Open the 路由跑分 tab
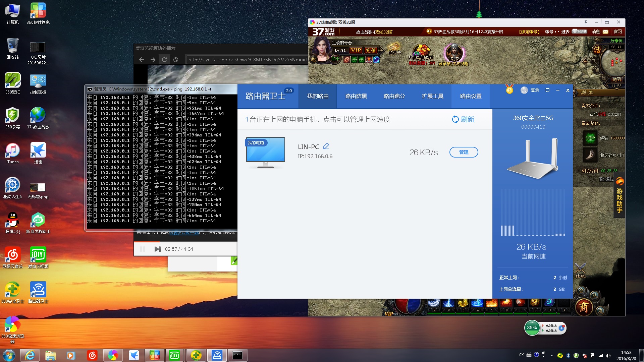The width and height of the screenshot is (644, 362). (x=394, y=96)
